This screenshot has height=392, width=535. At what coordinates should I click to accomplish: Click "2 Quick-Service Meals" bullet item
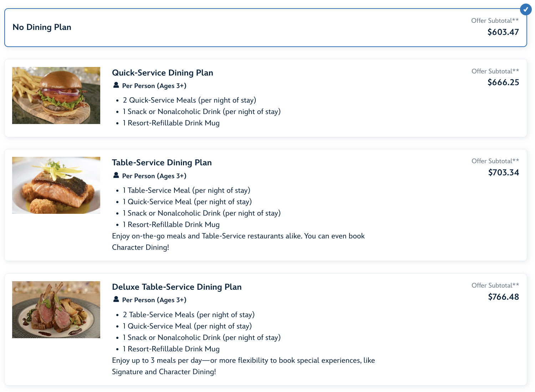coord(189,100)
